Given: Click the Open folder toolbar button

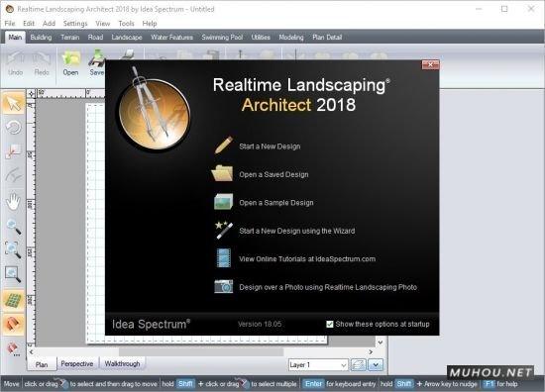Looking at the screenshot, I should tap(70, 63).
